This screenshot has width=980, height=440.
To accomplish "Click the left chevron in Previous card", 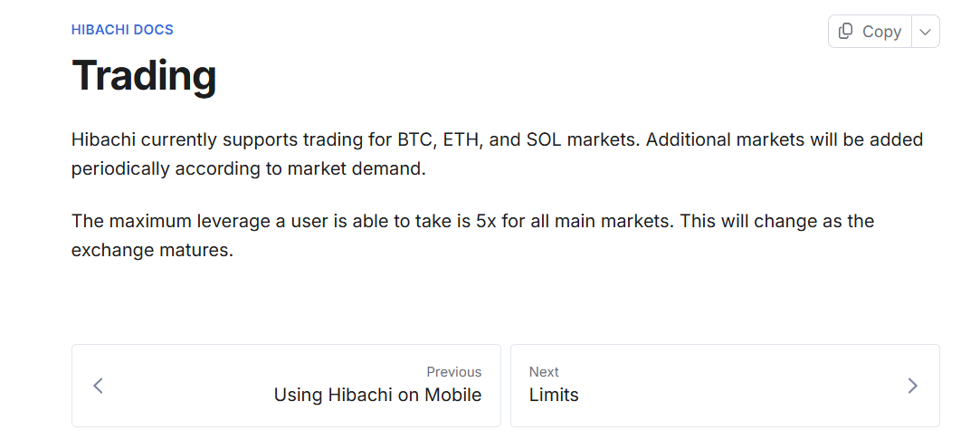I will [99, 386].
